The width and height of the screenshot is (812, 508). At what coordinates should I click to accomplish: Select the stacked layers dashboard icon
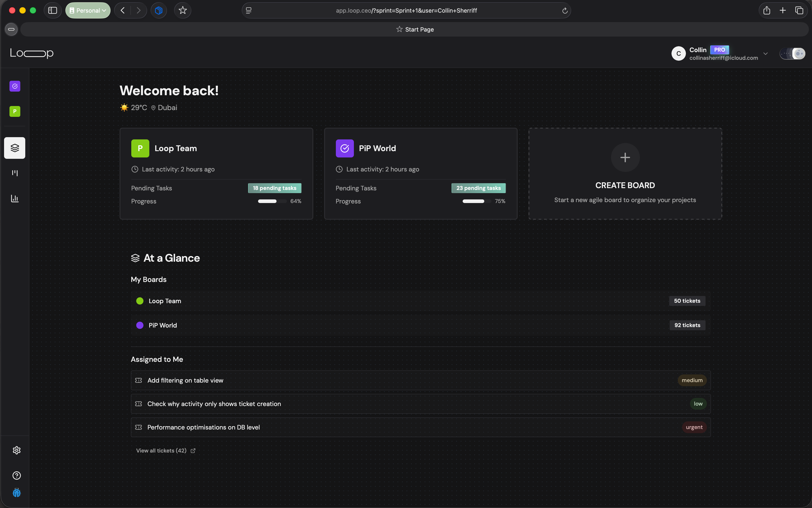[14, 148]
